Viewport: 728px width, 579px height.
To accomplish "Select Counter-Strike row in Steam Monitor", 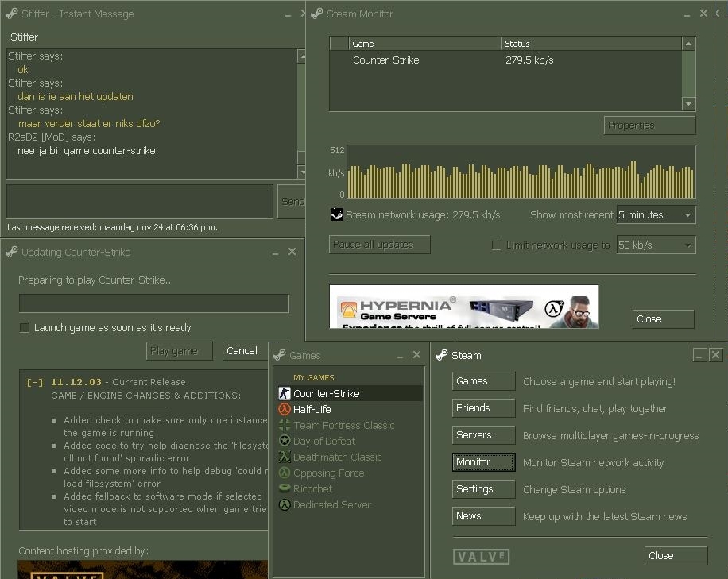I will (x=505, y=60).
